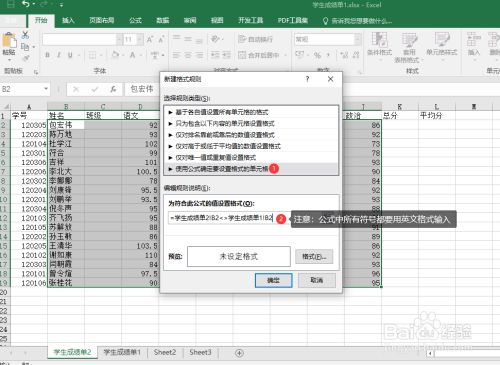Click the 总分 header cell
Viewport: 500px width, 365px height.
coord(400,116)
